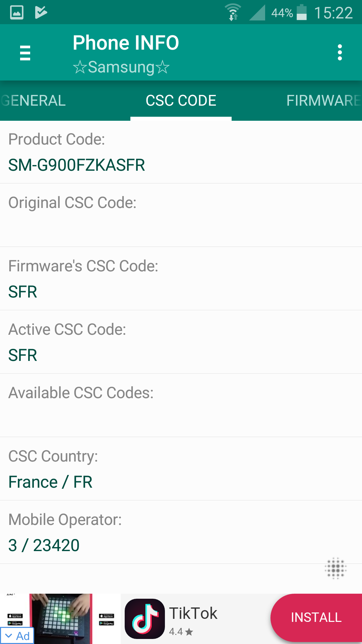Tap the image notification icon in the status bar

point(17,12)
